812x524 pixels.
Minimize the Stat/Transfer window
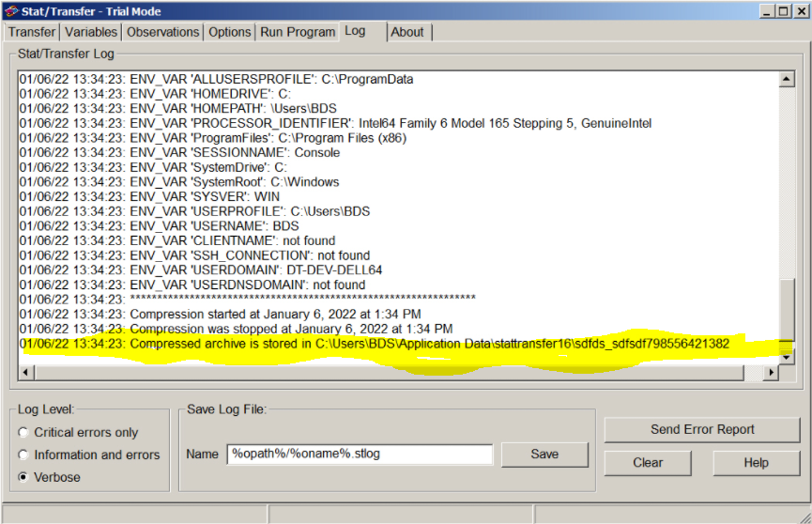pos(767,11)
